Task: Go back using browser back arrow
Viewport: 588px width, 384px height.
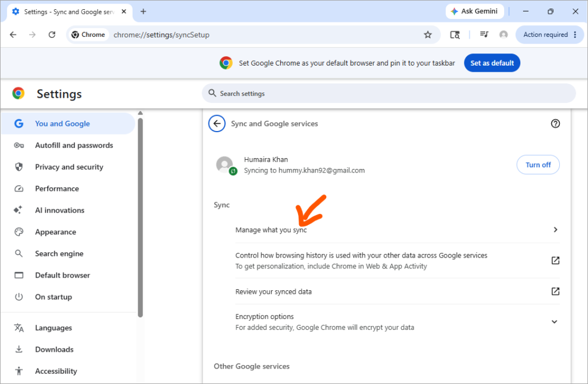Action: pos(13,34)
